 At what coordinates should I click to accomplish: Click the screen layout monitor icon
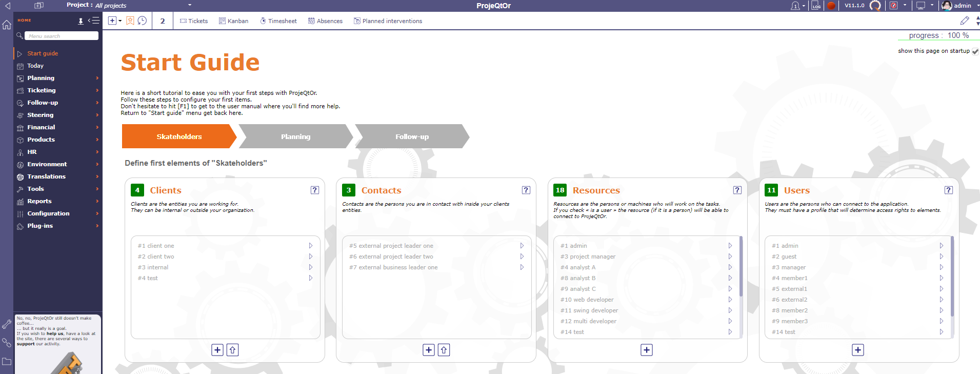921,6
